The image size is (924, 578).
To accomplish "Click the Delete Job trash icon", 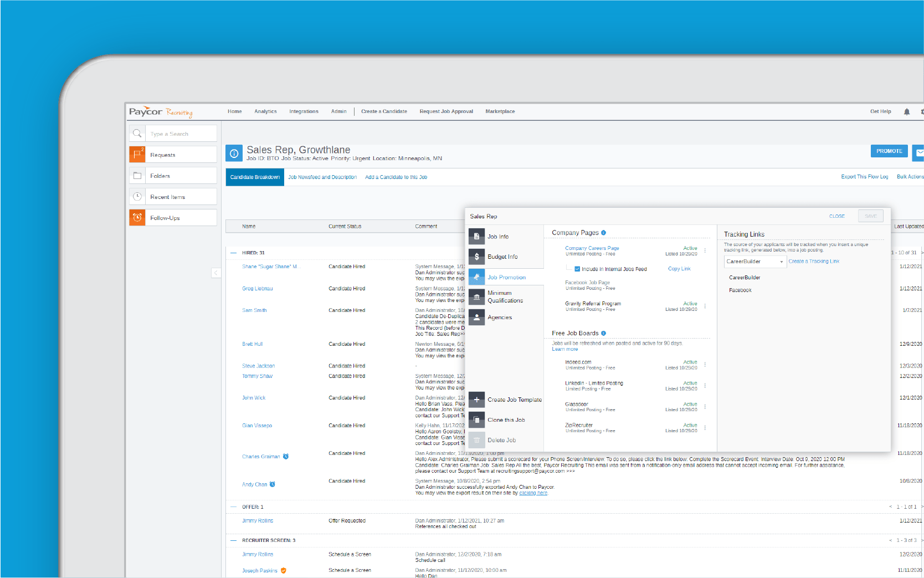I will [x=476, y=440].
